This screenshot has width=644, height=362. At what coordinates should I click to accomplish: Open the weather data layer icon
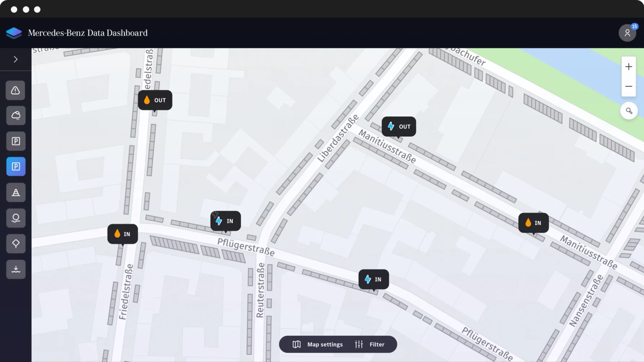pos(16,115)
